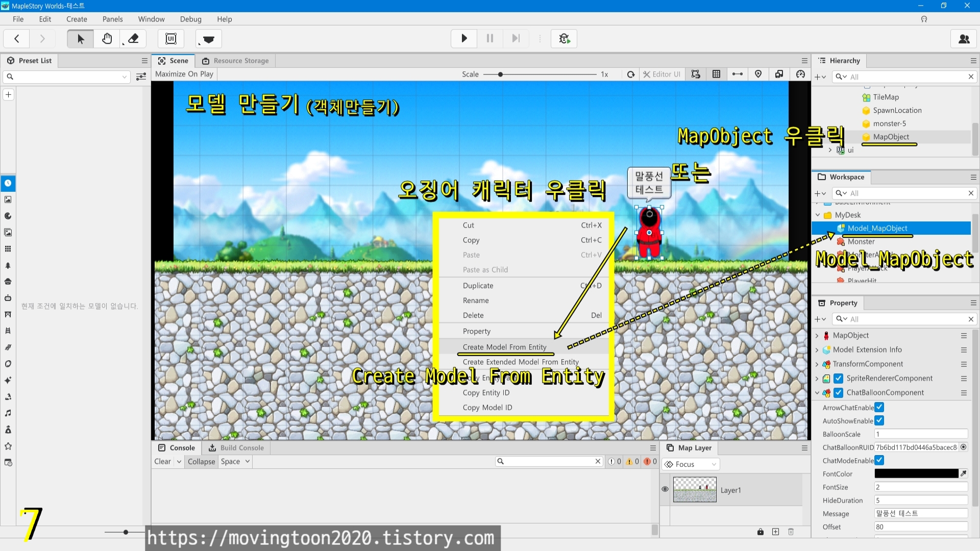980x551 pixels.
Task: Expand the MapObject property section
Action: click(817, 336)
